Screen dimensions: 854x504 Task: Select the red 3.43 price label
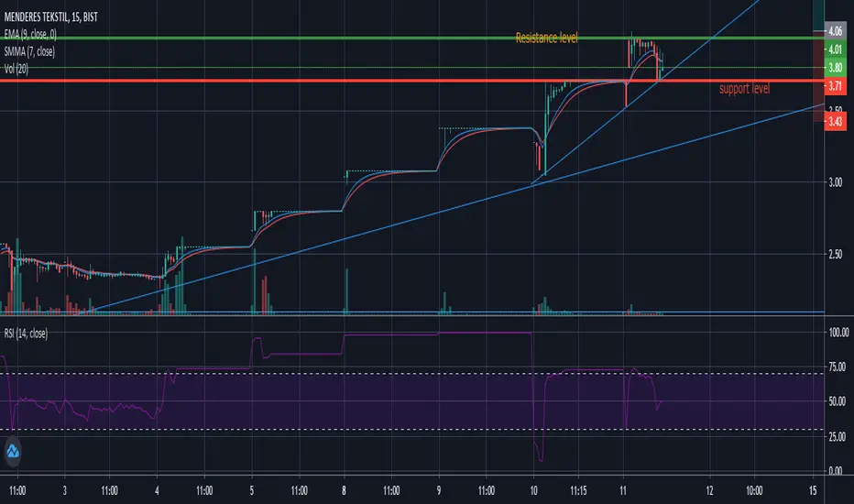click(x=835, y=121)
